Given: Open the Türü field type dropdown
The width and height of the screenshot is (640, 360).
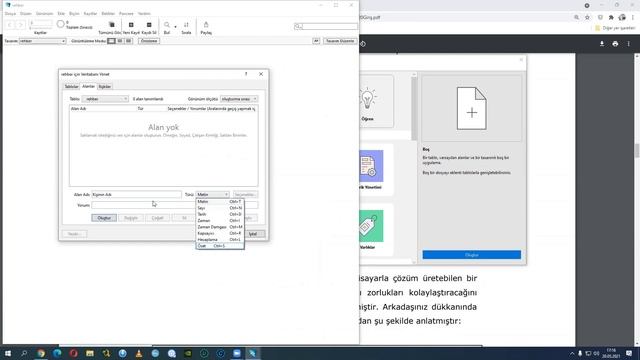Looking at the screenshot, I should (212, 194).
